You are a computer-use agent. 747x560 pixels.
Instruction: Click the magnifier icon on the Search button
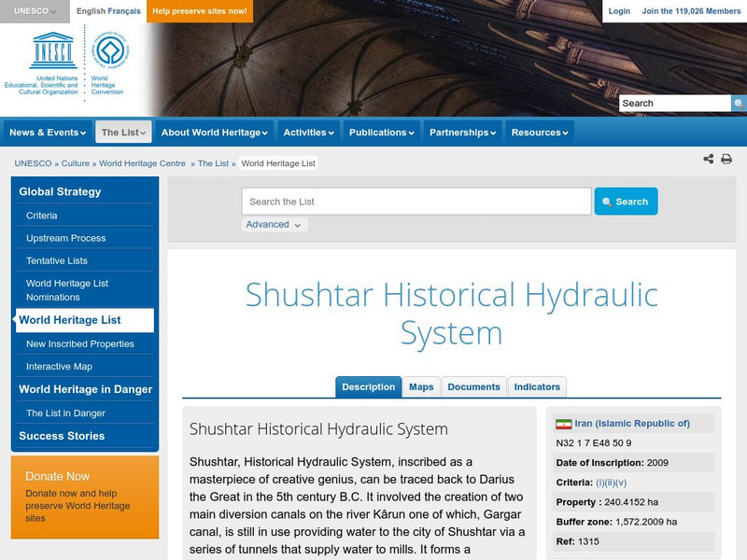[606, 201]
